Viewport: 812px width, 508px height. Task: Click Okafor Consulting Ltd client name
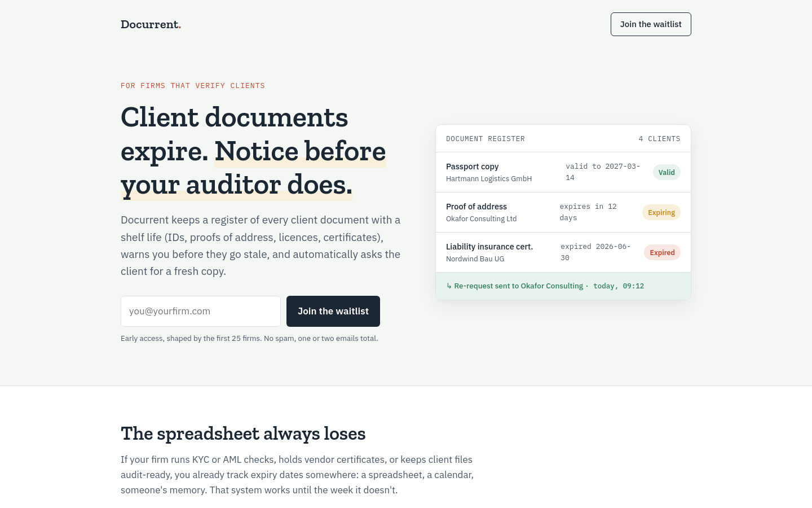click(x=482, y=219)
